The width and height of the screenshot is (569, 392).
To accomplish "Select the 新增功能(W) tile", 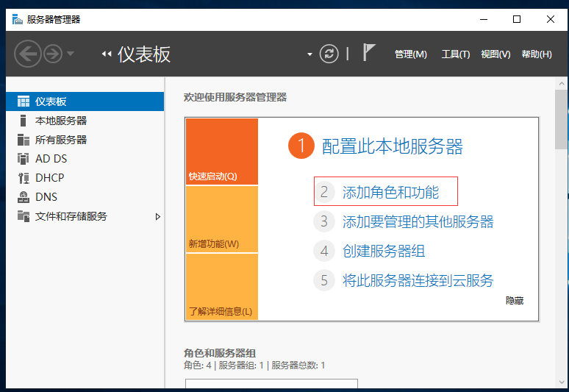I will pos(222,219).
